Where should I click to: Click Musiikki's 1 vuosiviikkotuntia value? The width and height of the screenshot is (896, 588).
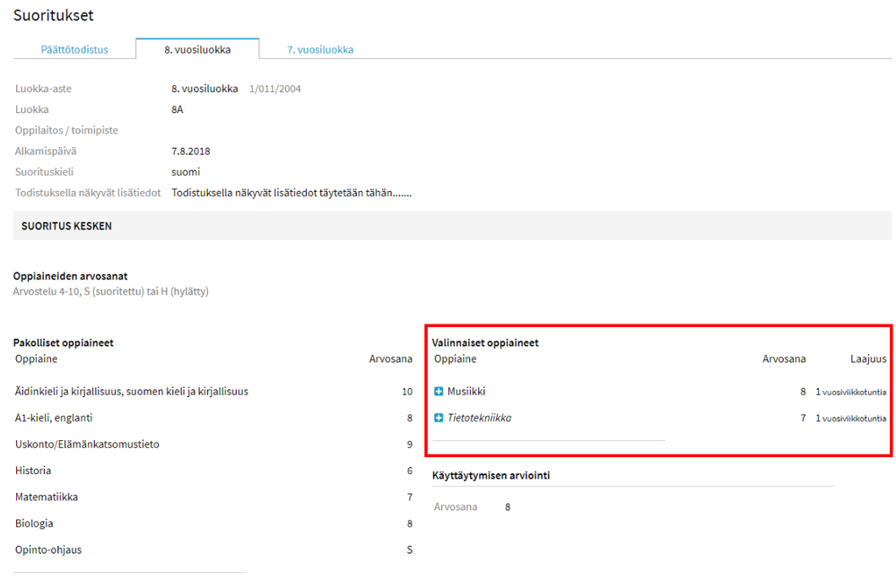click(851, 392)
